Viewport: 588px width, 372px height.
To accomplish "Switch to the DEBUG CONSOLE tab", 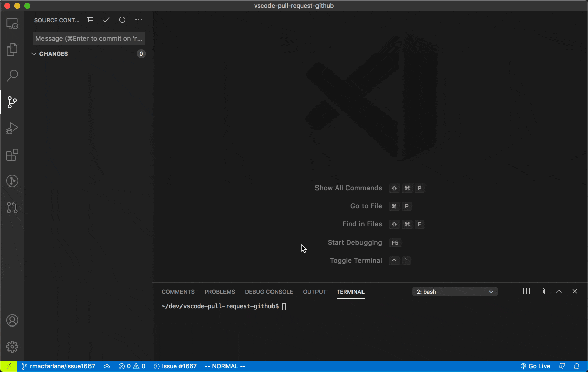I will [268, 292].
